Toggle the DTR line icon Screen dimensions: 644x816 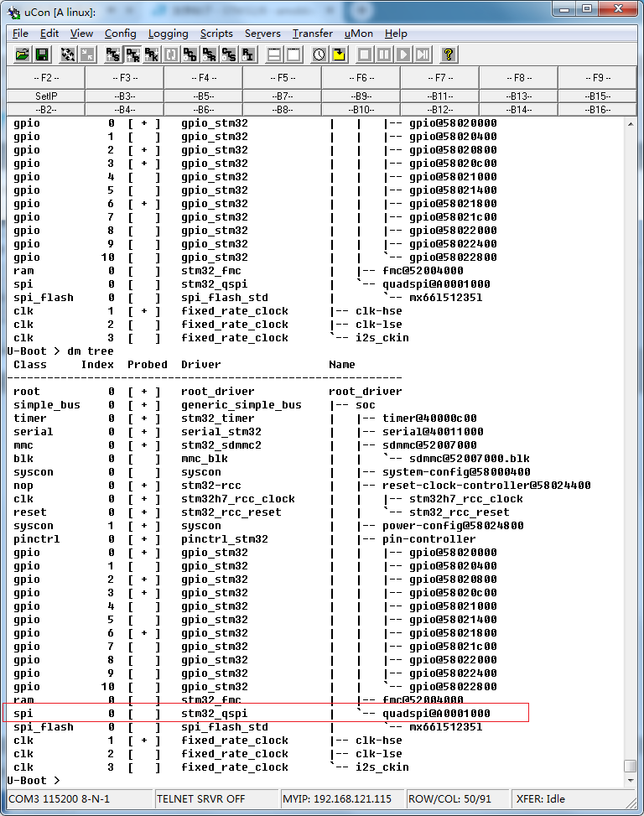(132, 55)
